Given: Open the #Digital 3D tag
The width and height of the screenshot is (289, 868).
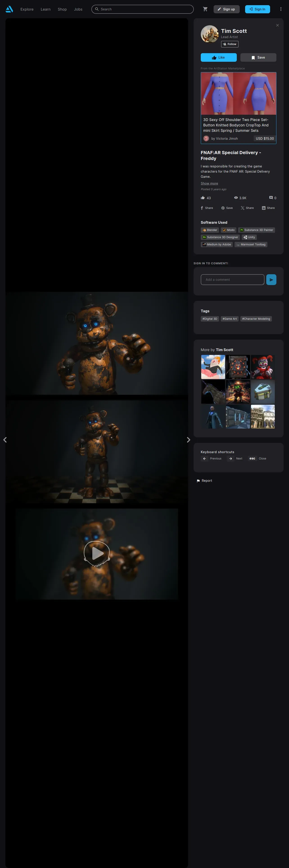Looking at the screenshot, I should (x=210, y=319).
